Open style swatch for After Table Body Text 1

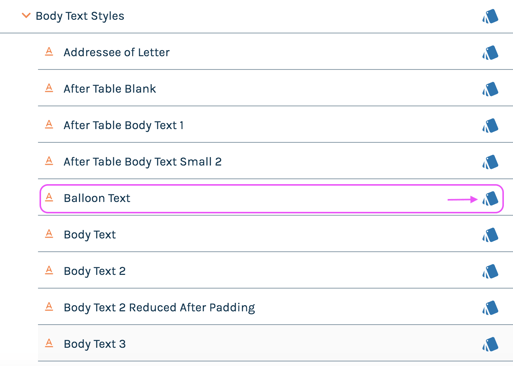[x=490, y=126]
